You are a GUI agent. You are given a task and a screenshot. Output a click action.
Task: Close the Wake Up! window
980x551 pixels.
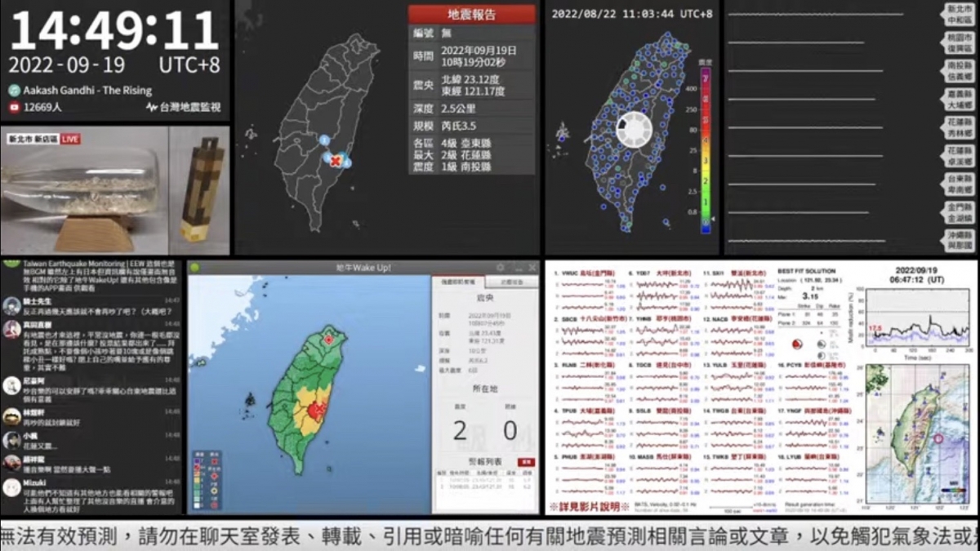(x=532, y=267)
